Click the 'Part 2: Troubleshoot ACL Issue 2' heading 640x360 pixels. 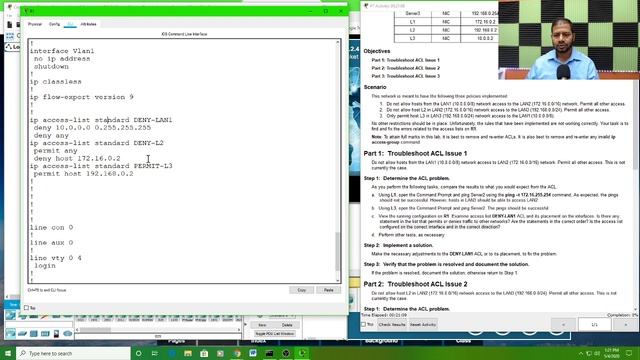[415, 284]
